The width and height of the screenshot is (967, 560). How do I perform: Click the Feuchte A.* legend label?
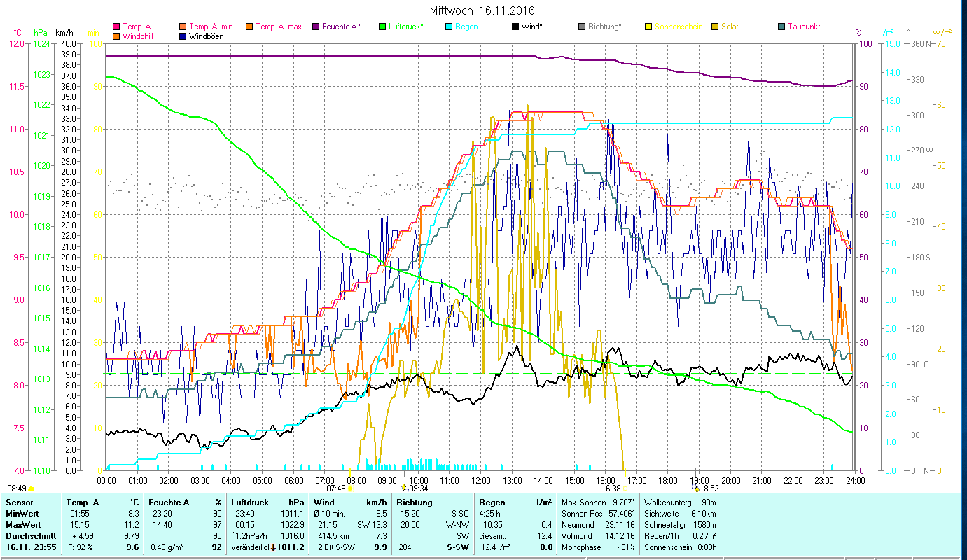(342, 27)
